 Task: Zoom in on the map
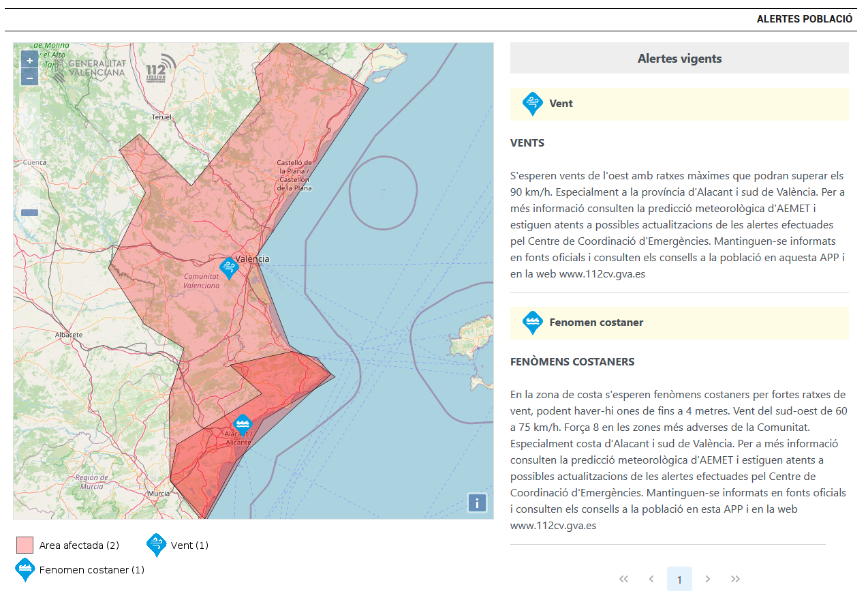[x=29, y=60]
